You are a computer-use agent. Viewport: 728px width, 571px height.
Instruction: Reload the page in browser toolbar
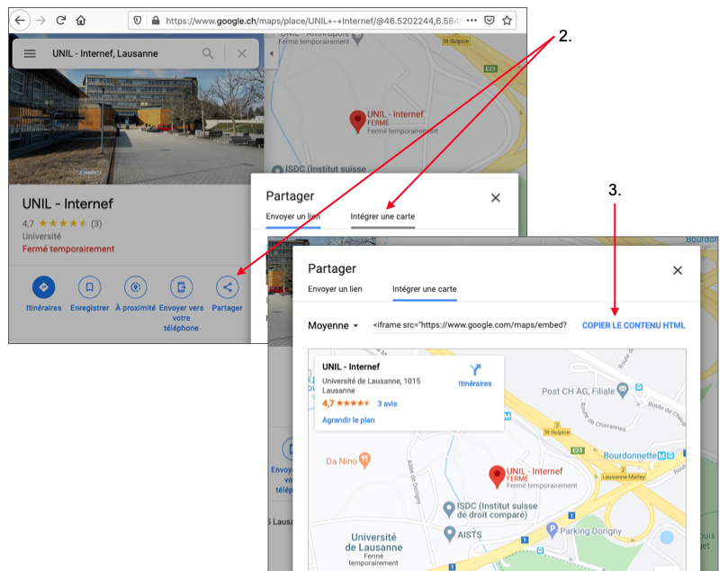61,20
